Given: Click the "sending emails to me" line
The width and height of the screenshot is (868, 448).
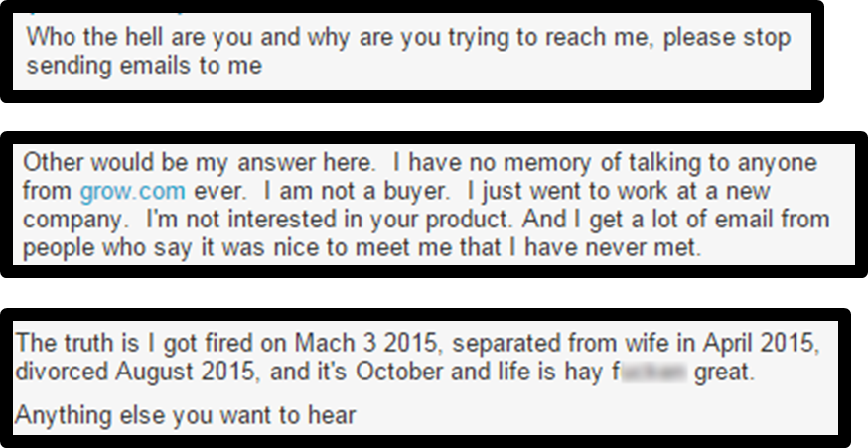Looking at the screenshot, I should pos(144,66).
